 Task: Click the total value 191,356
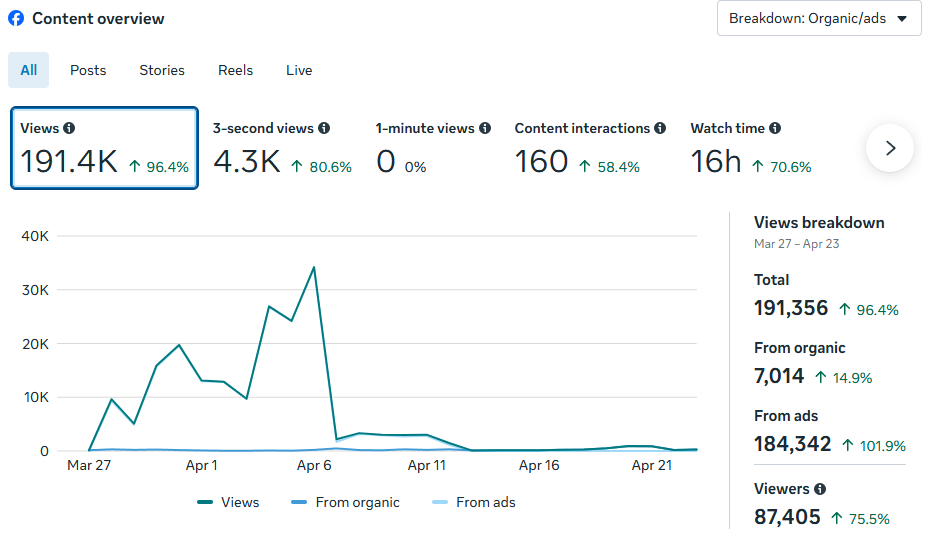click(x=791, y=308)
